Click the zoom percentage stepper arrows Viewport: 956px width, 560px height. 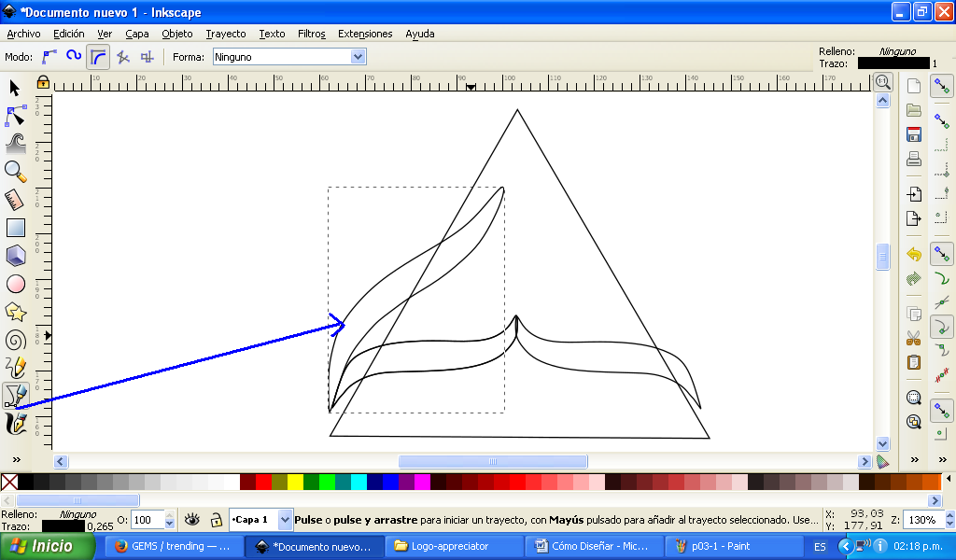(949, 520)
